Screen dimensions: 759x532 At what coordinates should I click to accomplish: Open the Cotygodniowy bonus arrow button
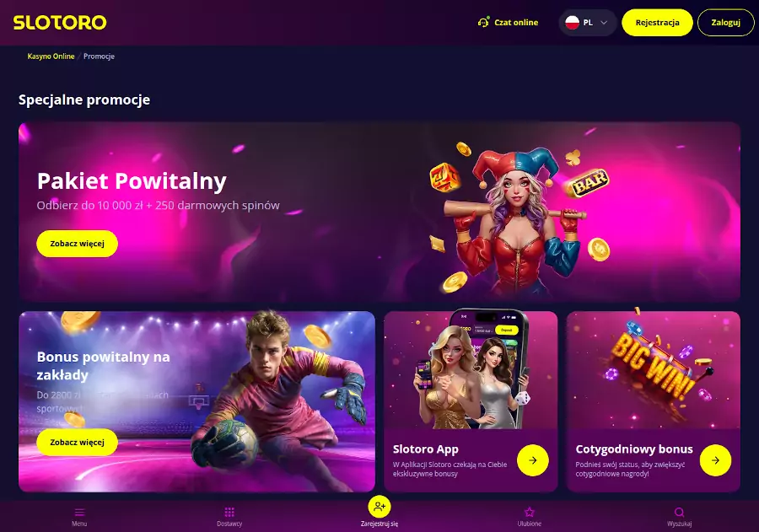tap(715, 460)
